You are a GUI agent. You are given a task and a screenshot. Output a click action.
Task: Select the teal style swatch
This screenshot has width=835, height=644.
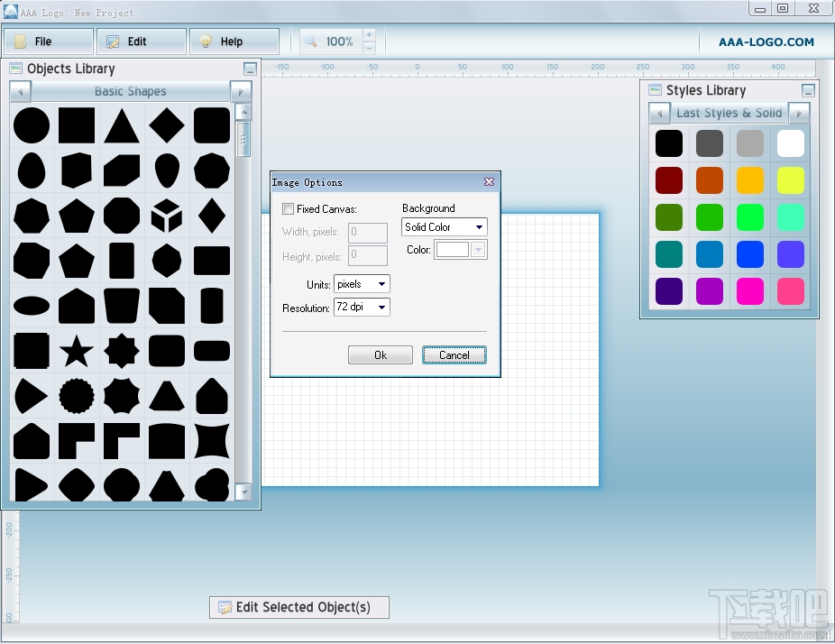pyautogui.click(x=669, y=254)
